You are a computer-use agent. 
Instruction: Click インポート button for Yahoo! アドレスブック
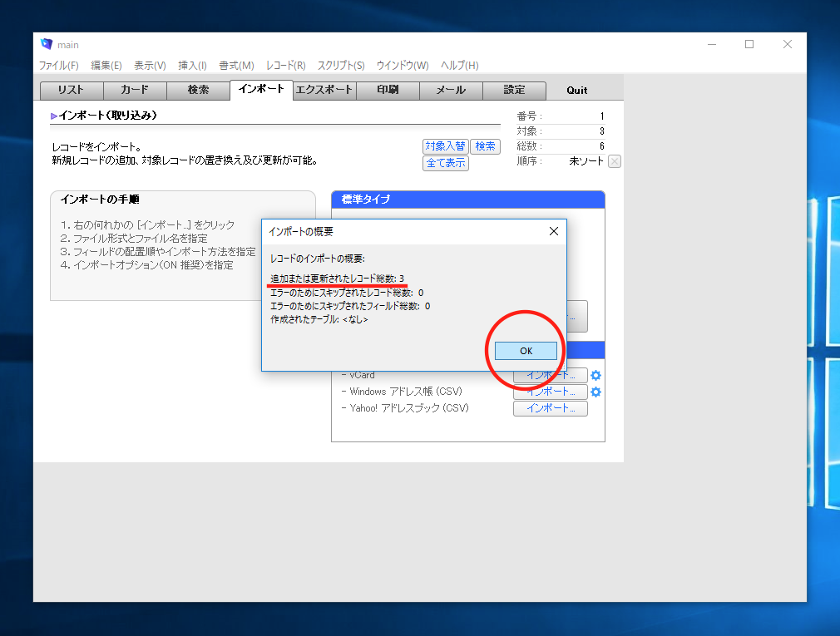tap(550, 408)
